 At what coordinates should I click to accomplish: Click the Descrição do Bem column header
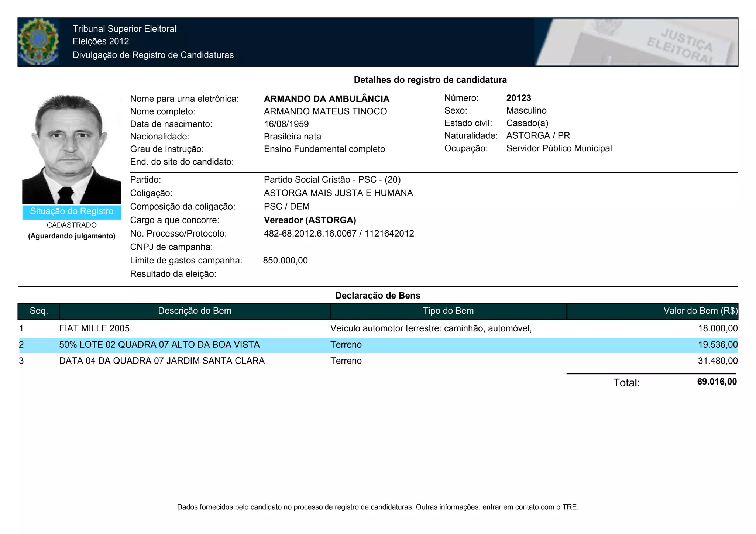click(x=195, y=311)
